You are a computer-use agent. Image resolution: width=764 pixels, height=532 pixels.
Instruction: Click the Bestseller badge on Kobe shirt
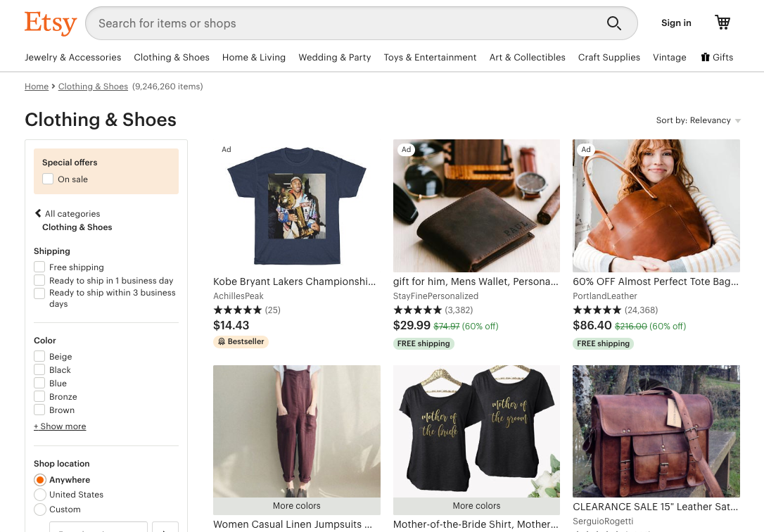click(241, 341)
